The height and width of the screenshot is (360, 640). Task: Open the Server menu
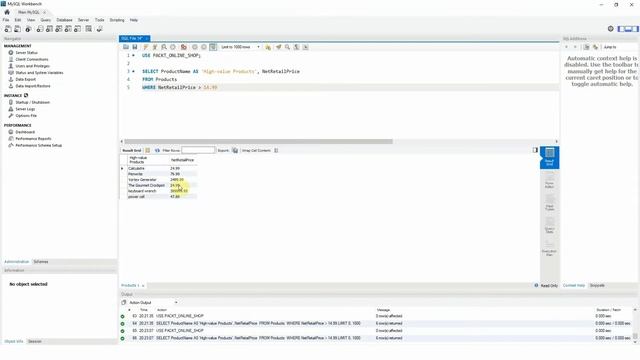point(83,20)
